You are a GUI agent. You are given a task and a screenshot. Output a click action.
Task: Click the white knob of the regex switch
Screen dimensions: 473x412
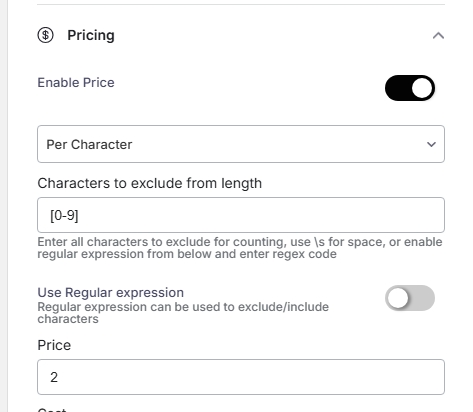(398, 298)
